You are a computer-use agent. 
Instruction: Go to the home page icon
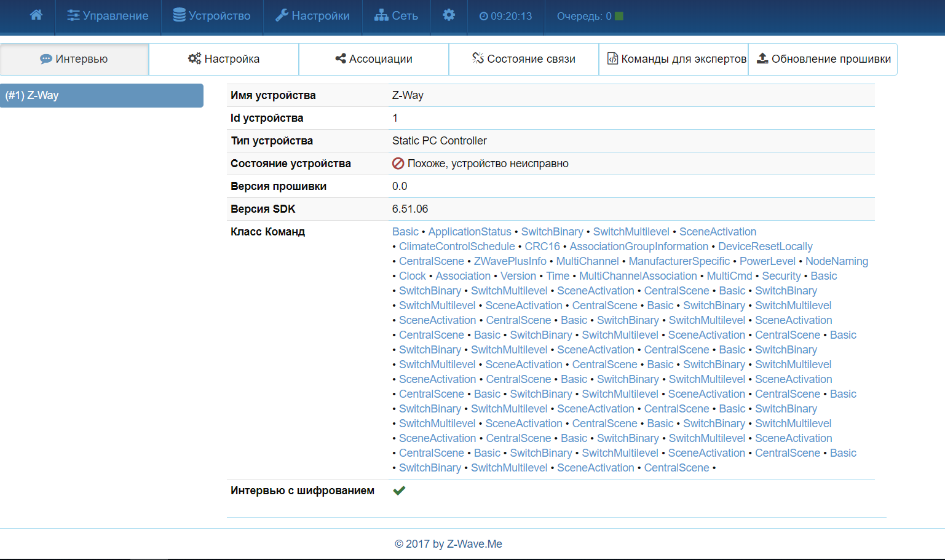(36, 15)
